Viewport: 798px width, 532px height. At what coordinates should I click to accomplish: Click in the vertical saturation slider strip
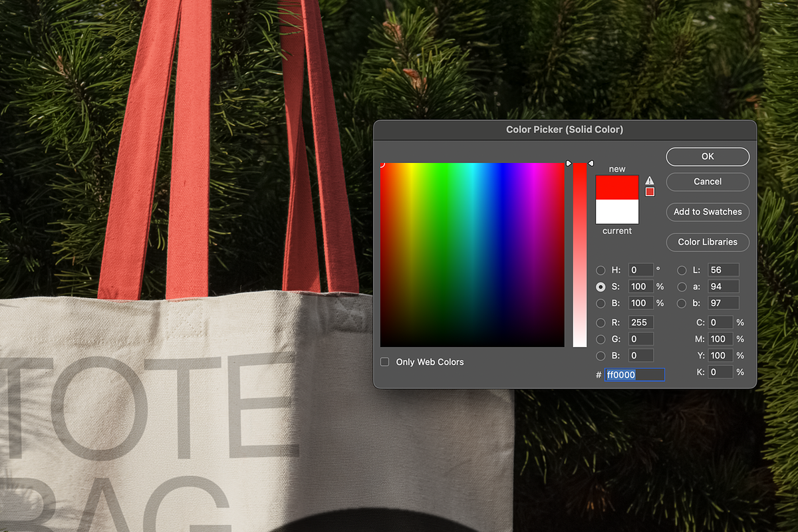coord(580,255)
